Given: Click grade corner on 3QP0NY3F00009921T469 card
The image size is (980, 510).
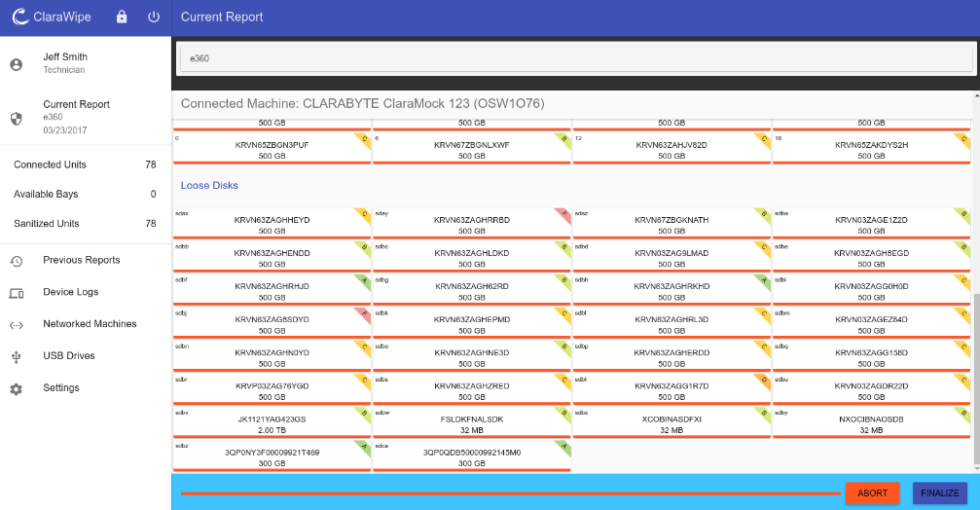Looking at the screenshot, I should point(364,446).
